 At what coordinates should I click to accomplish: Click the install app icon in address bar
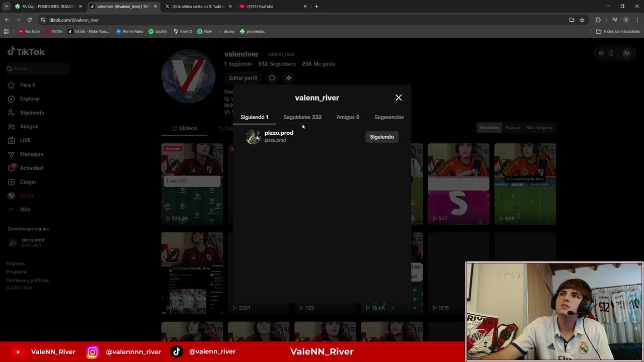(x=572, y=20)
